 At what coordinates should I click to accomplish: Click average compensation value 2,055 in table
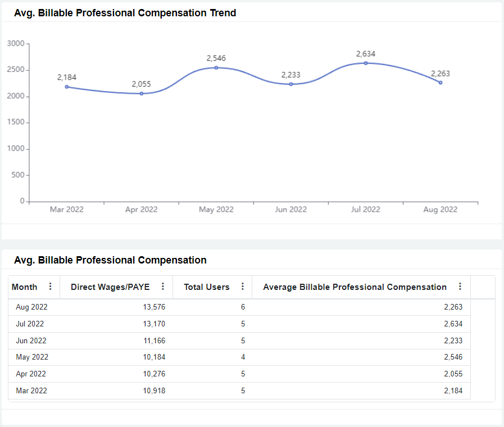coord(453,374)
